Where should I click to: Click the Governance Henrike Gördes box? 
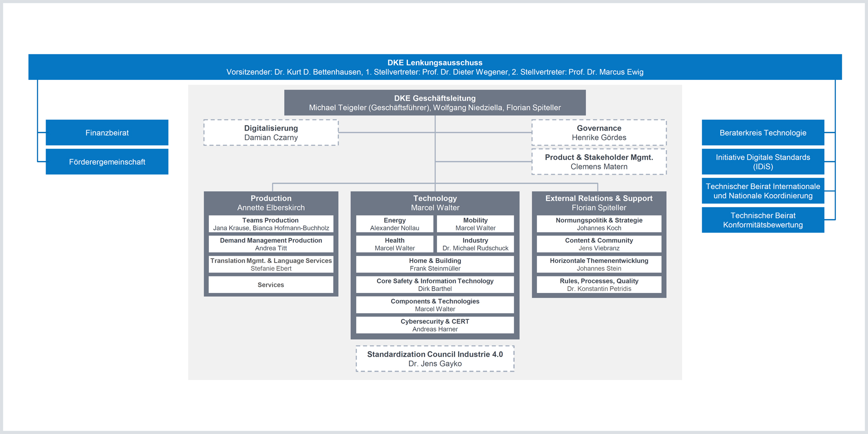click(599, 133)
